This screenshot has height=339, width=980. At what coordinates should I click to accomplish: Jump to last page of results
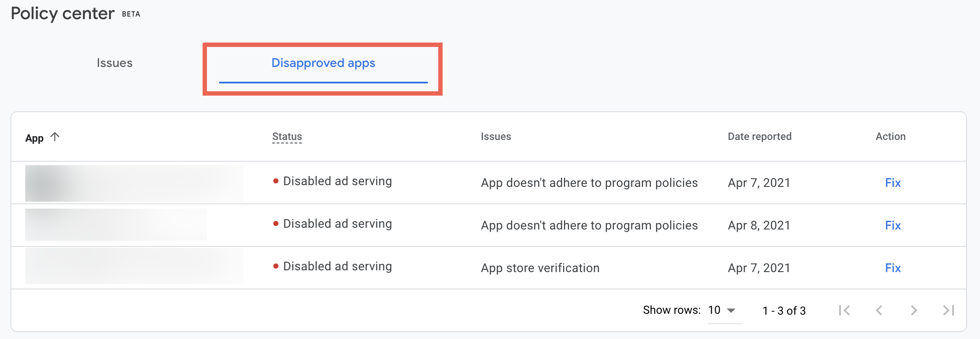coord(948,310)
